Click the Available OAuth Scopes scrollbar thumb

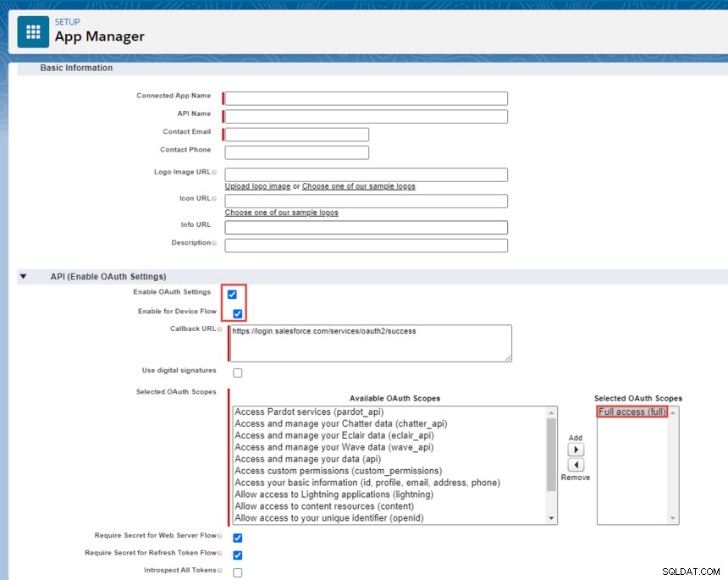pos(552,455)
